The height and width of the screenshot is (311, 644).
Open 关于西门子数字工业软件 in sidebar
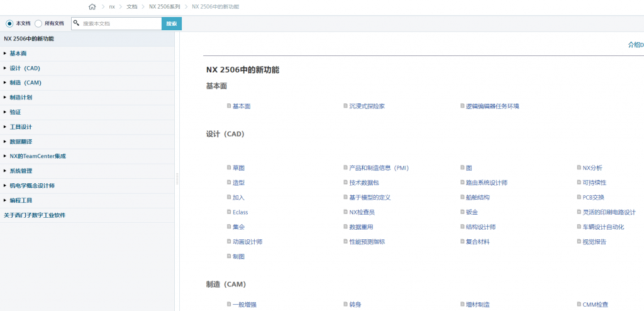click(35, 215)
